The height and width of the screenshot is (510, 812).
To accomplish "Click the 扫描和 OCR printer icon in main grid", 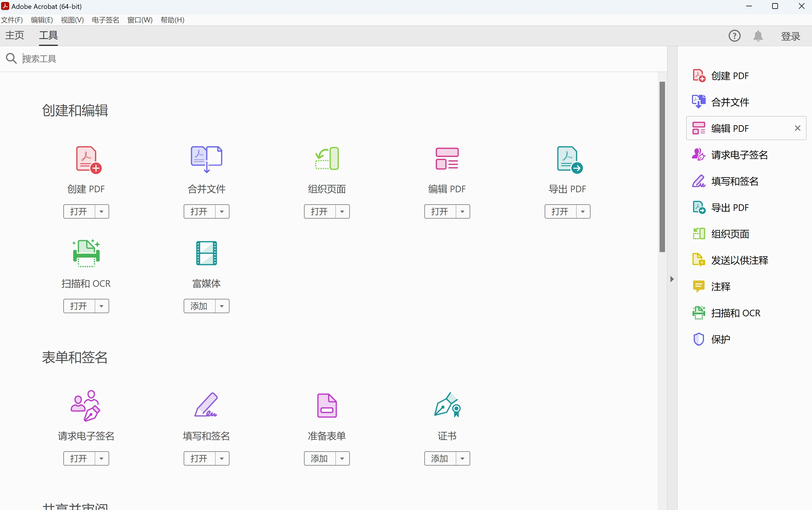I will pos(86,253).
